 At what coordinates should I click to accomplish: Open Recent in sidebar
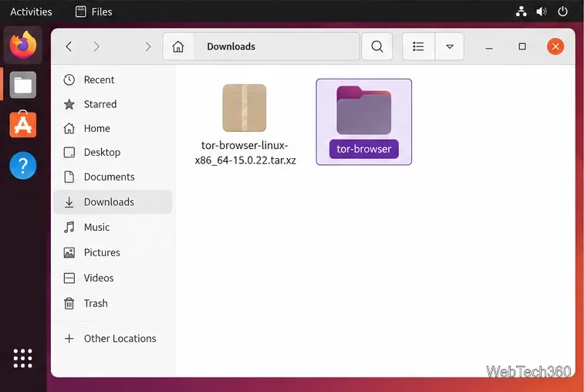pos(113,79)
